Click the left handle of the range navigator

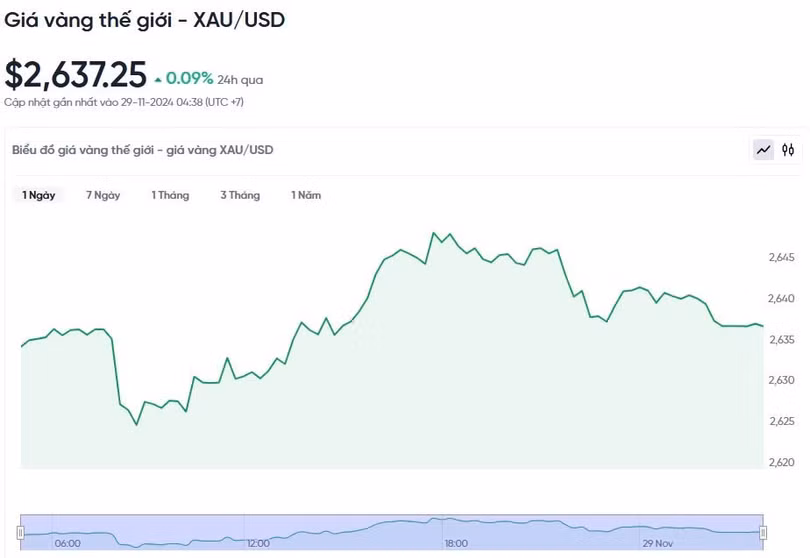[21, 532]
